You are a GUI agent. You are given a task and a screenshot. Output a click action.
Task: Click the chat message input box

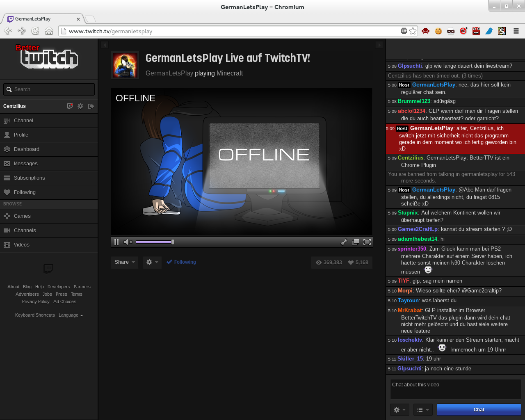coord(455,389)
